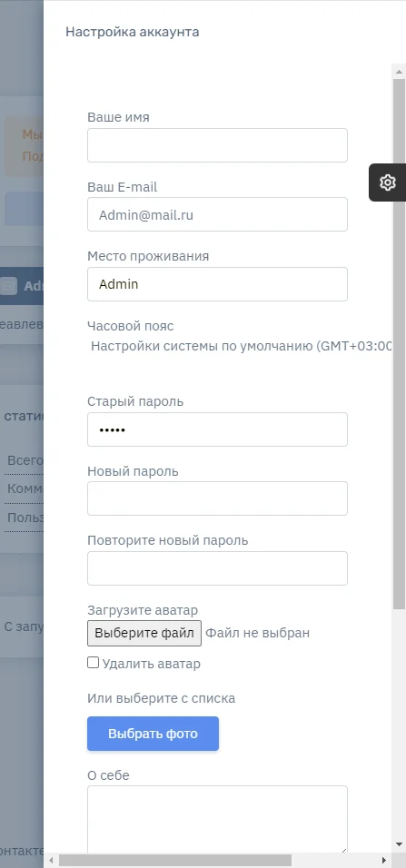Select the "Место проживания" field containing Admin
The width and height of the screenshot is (406, 868).
[x=217, y=284]
